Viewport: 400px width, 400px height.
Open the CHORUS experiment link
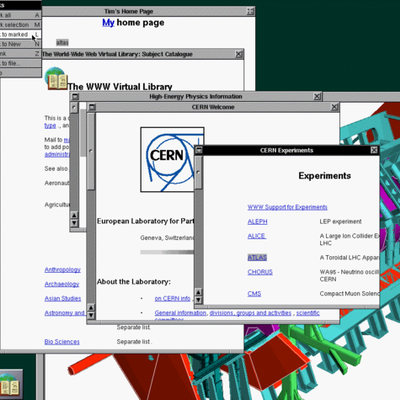pyautogui.click(x=260, y=272)
